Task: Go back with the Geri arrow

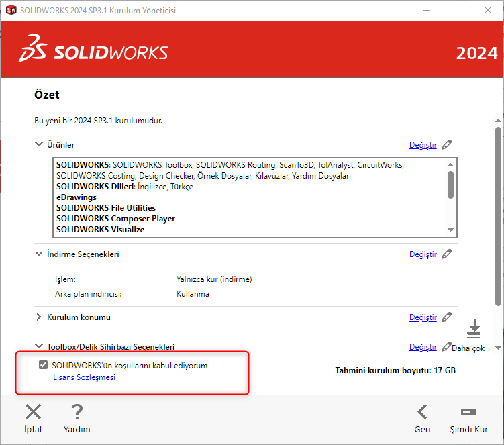Action: (x=422, y=412)
